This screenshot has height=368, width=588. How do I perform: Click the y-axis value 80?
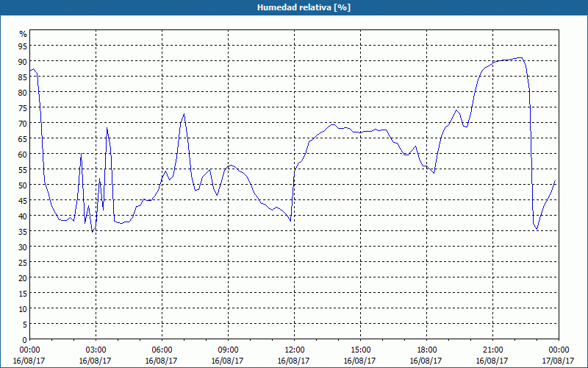pos(23,93)
